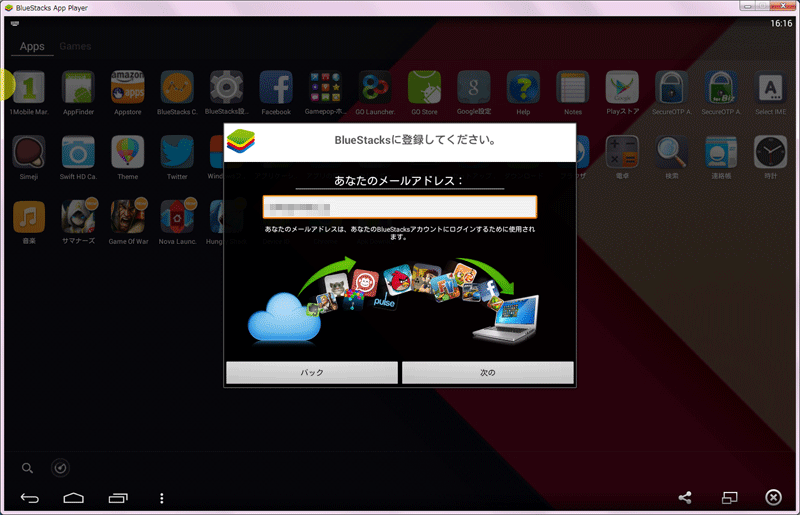Click the バック button in dialog
This screenshot has width=800, height=515.
coord(312,373)
